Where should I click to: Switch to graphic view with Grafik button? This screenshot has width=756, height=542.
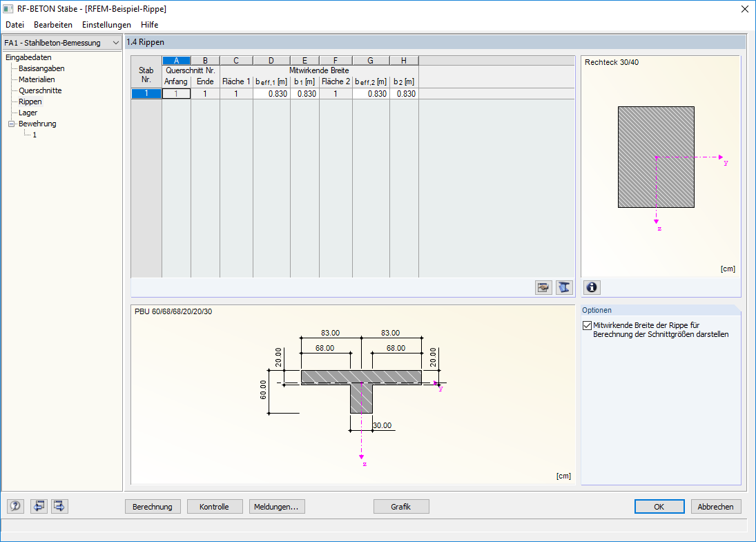pyautogui.click(x=401, y=506)
